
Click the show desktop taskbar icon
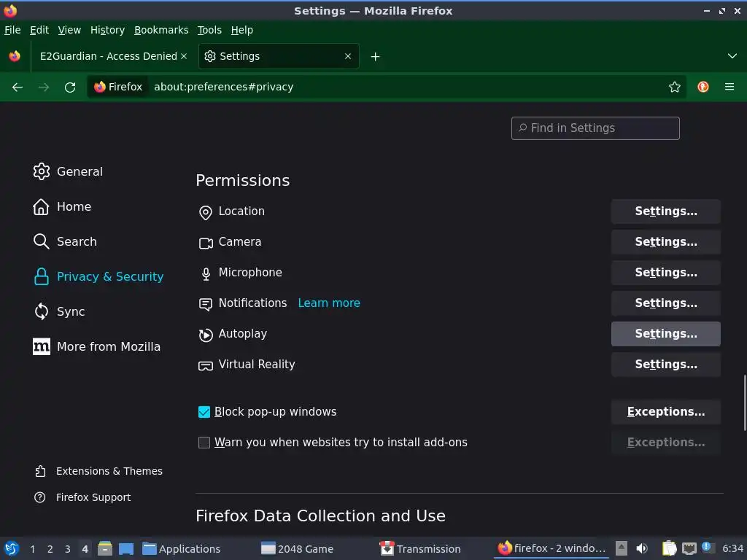point(125,548)
